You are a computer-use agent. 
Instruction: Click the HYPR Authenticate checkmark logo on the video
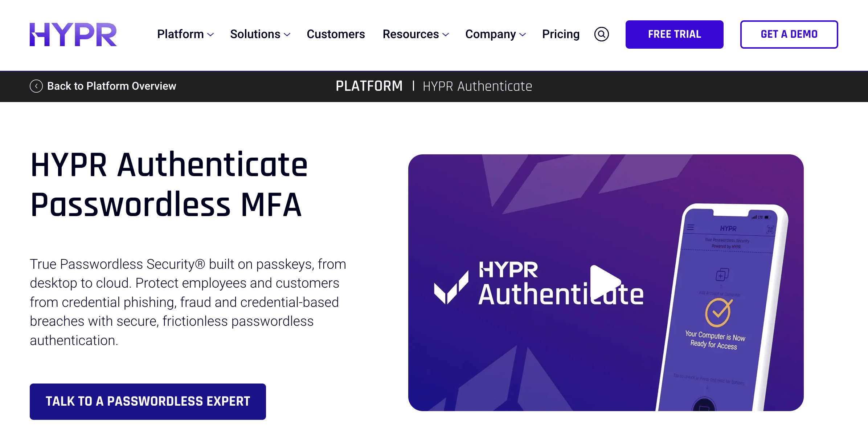click(452, 286)
